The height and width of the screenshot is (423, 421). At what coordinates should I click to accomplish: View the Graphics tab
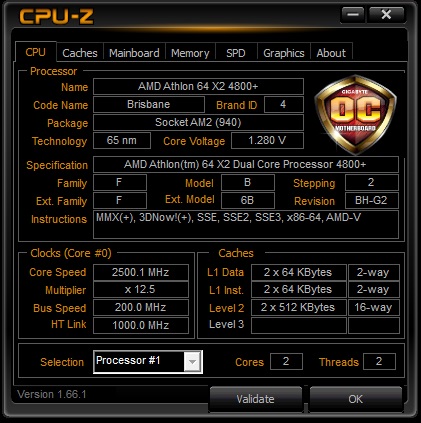coord(284,53)
